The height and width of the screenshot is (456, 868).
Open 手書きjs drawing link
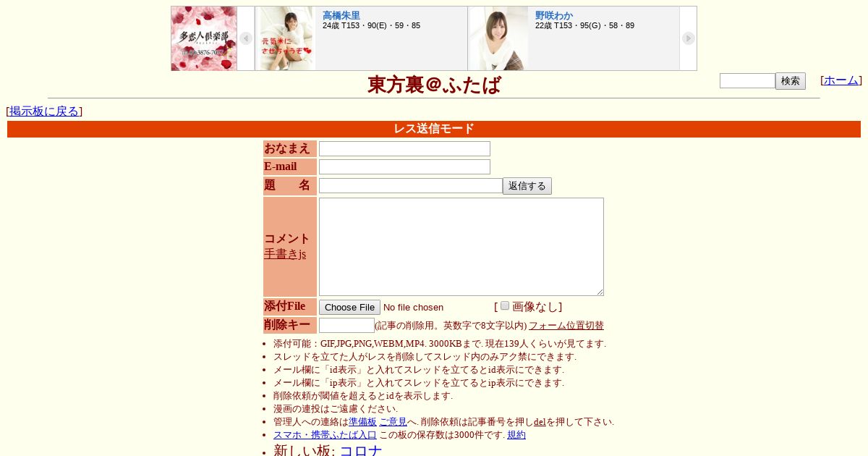coord(285,254)
